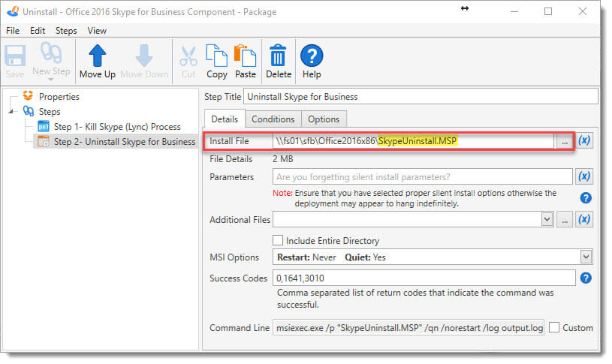Open the File menu
This screenshot has height=364, width=612.
[13, 31]
